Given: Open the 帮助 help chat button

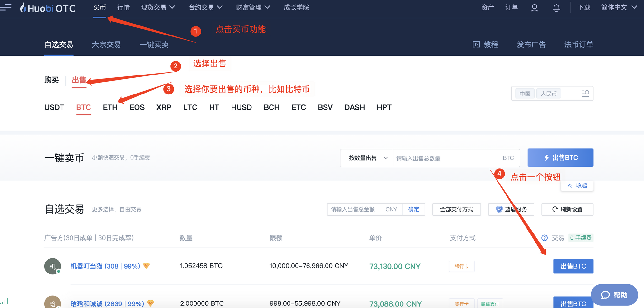Looking at the screenshot, I should pyautogui.click(x=614, y=295).
